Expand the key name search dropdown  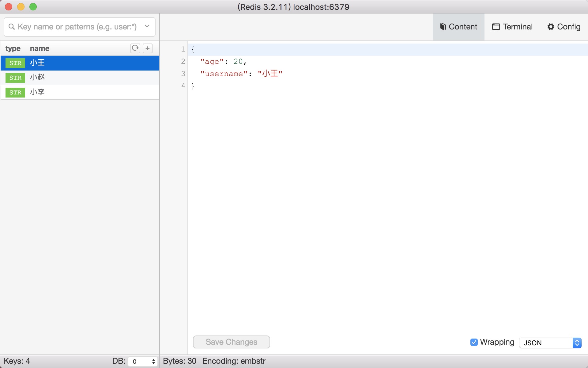(x=148, y=27)
